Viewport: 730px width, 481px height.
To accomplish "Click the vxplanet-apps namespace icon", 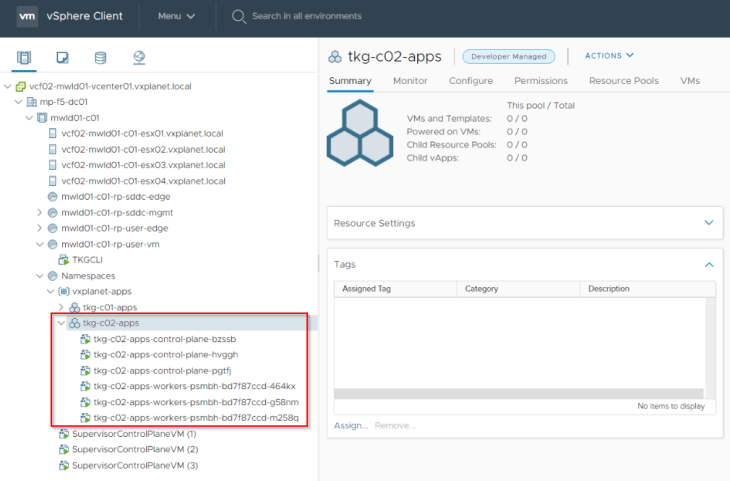I will (63, 291).
